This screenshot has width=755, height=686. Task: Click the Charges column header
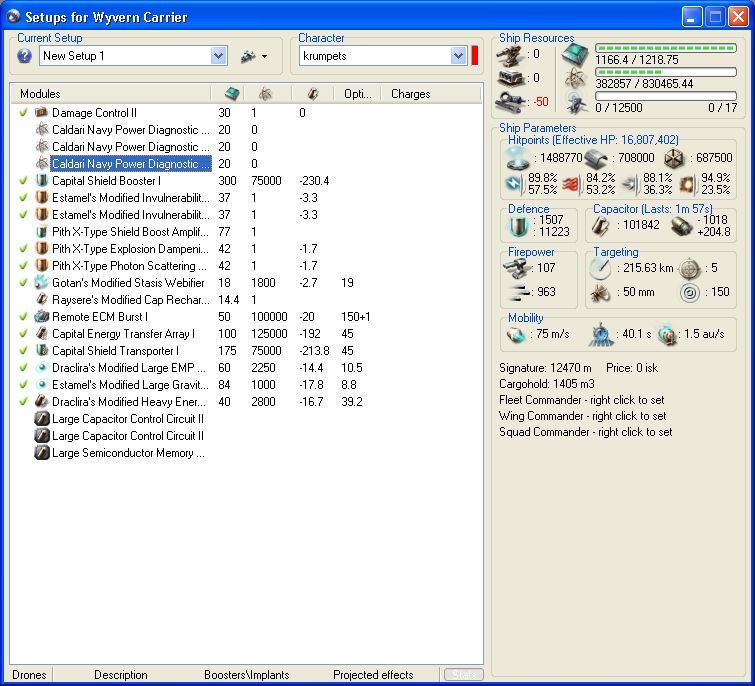[431, 94]
